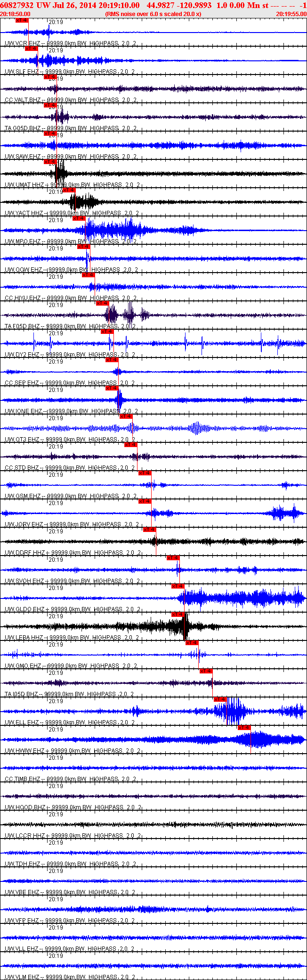307x980 pixels.
Task: Select the UW.DDRF HHZ station label
Action: click(24, 553)
